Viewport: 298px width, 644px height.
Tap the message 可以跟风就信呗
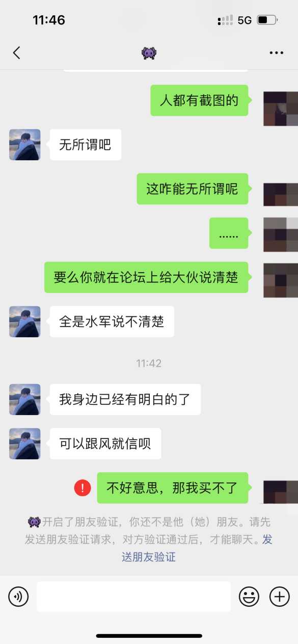tap(105, 444)
